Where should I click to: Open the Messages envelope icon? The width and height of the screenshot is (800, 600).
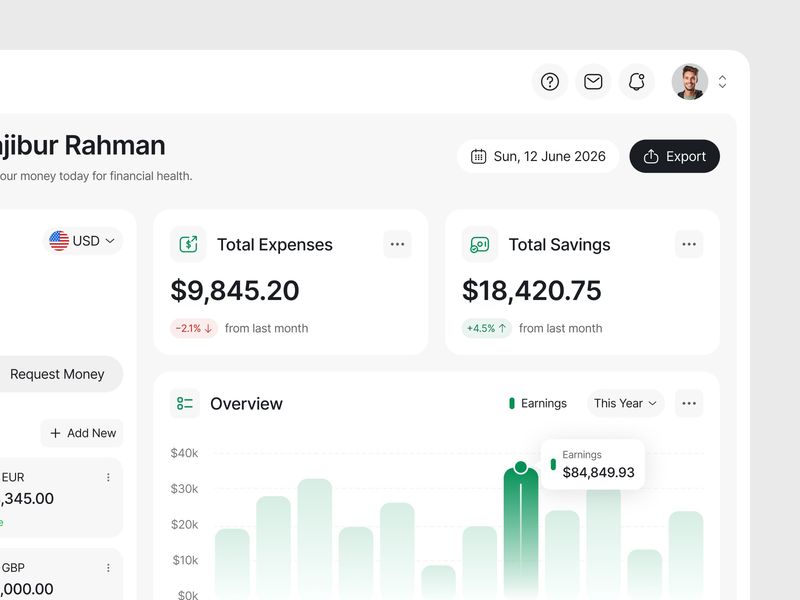coord(593,82)
